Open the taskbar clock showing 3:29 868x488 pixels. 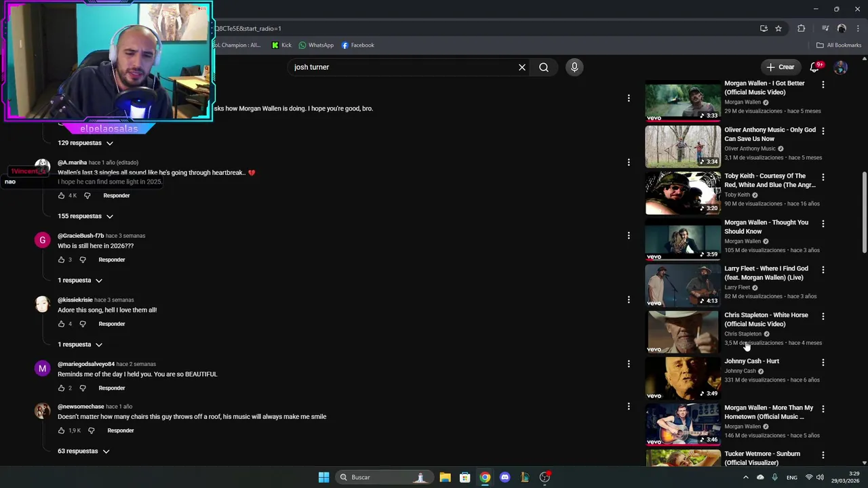click(846, 477)
